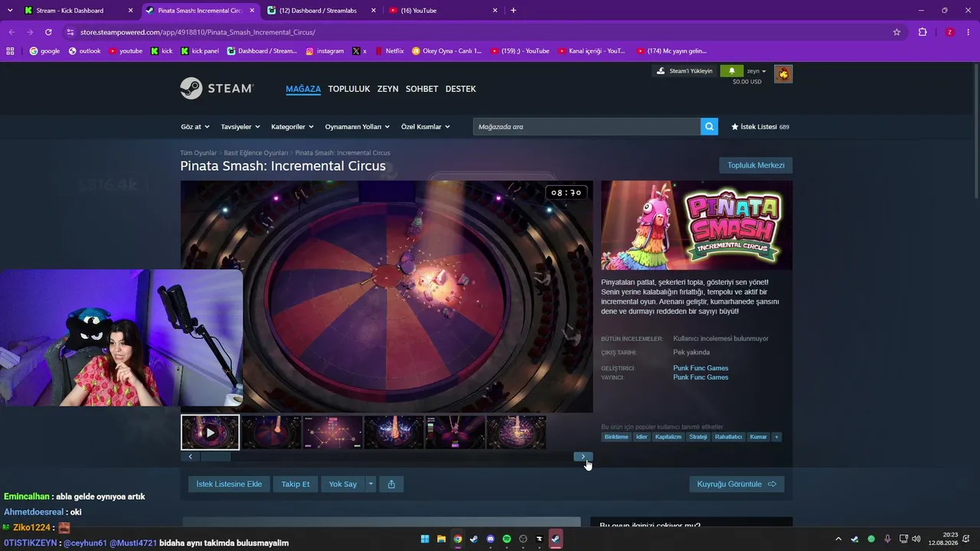Go back using the browser back arrow

[11, 32]
